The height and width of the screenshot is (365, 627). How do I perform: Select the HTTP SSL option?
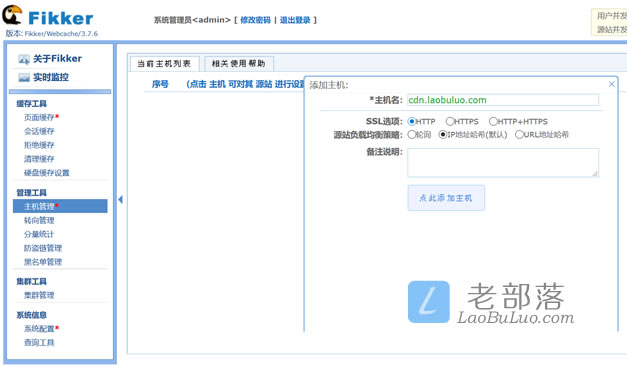coord(411,122)
